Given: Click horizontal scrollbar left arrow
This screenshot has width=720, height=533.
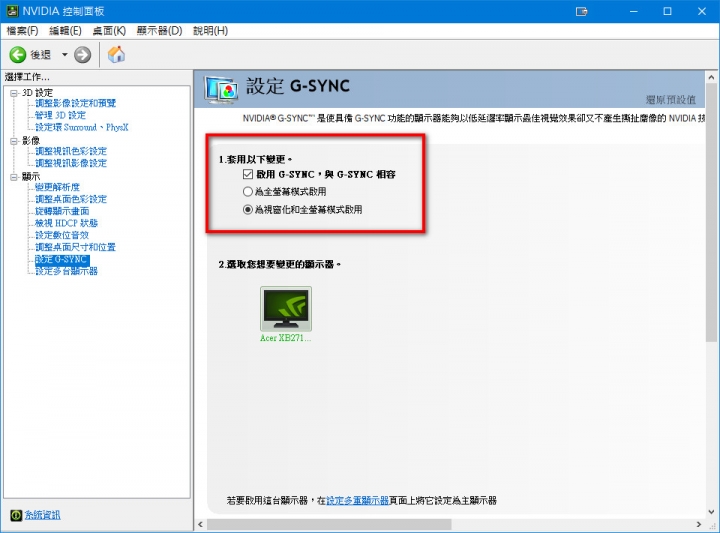Looking at the screenshot, I should [x=200, y=524].
